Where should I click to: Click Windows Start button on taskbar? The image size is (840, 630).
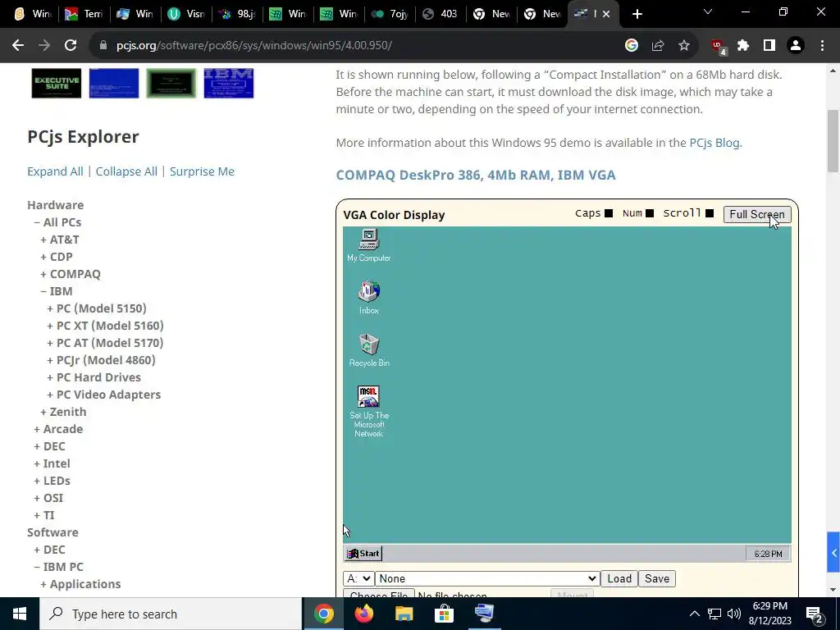click(20, 614)
